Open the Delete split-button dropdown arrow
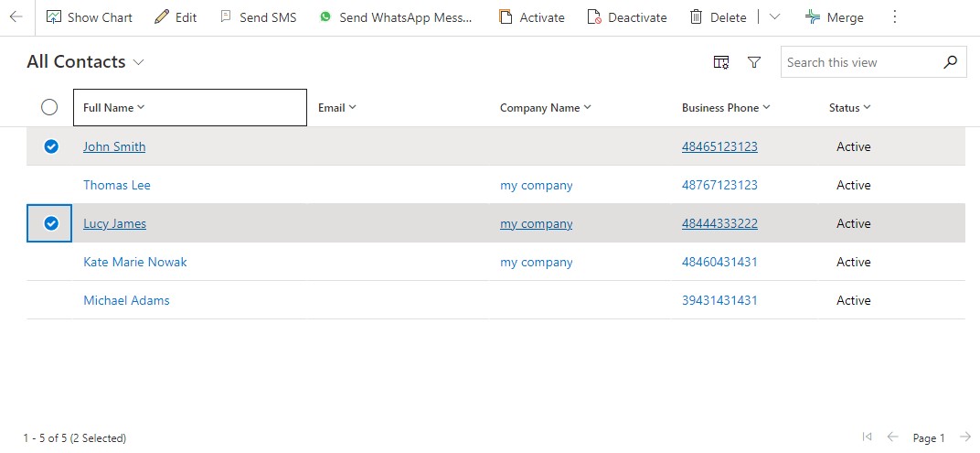This screenshot has height=453, width=980. (x=774, y=17)
